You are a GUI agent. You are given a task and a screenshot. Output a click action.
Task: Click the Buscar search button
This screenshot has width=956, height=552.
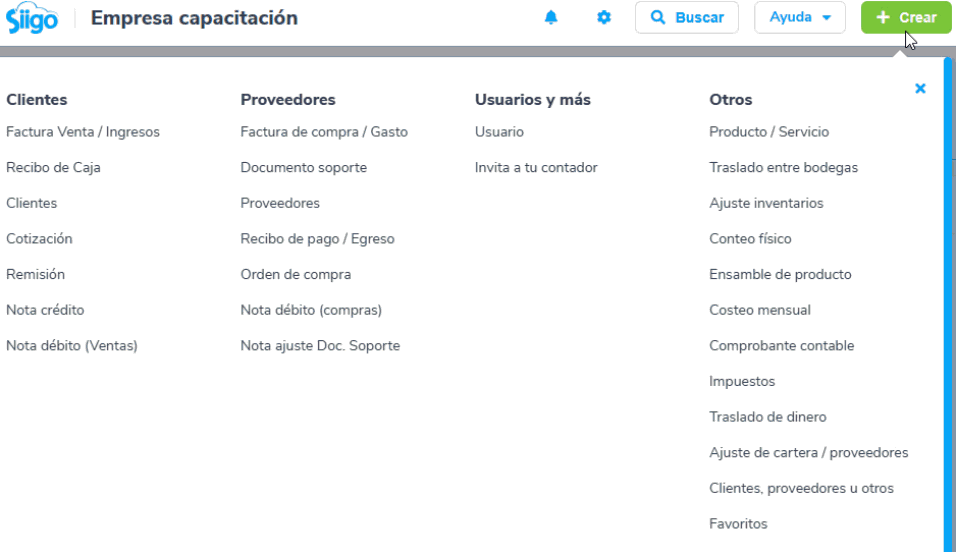pyautogui.click(x=687, y=18)
